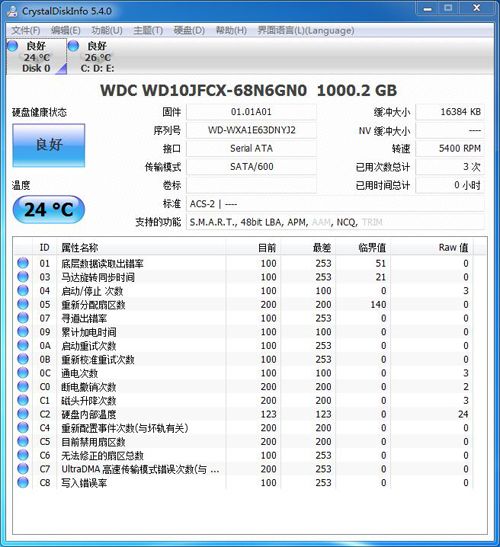Click the ACS-2 standard field
The image size is (500, 547).
tap(336, 204)
